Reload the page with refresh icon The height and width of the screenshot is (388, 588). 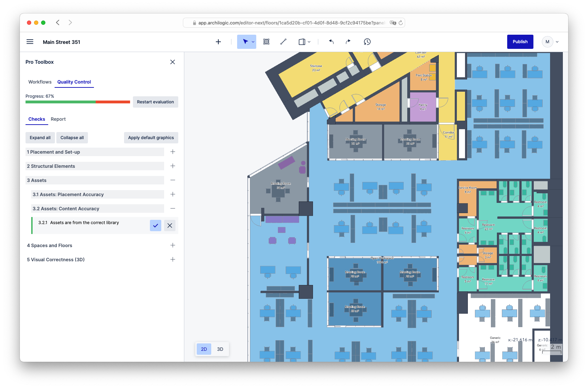point(401,23)
